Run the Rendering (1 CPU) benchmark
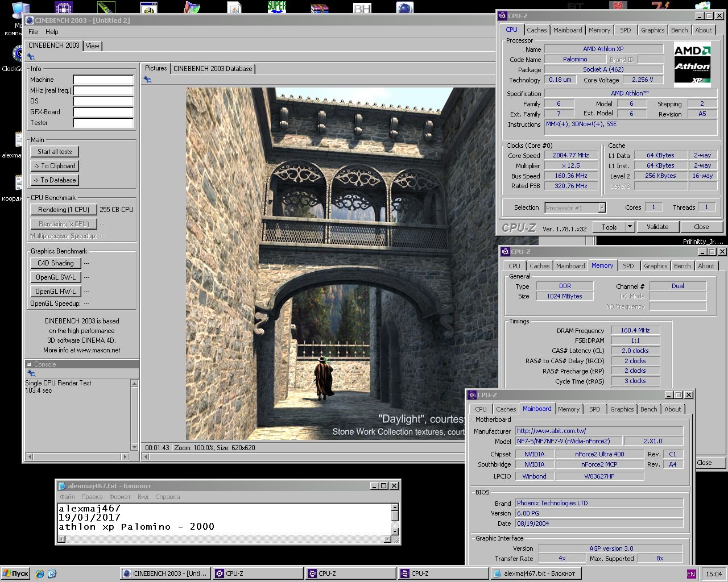 point(64,210)
